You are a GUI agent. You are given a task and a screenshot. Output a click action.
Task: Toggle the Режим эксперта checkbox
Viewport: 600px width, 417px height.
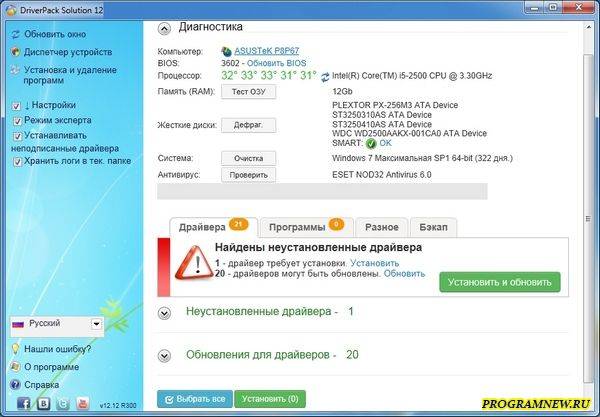pos(17,121)
